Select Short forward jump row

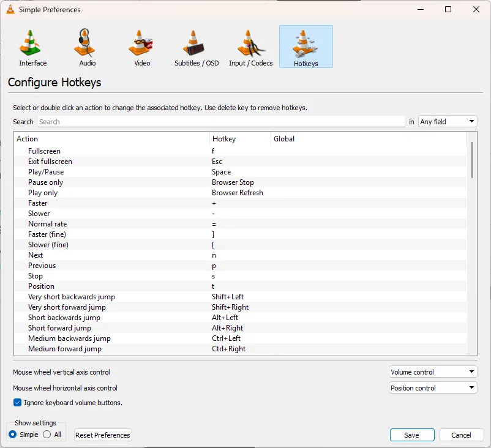click(x=240, y=328)
